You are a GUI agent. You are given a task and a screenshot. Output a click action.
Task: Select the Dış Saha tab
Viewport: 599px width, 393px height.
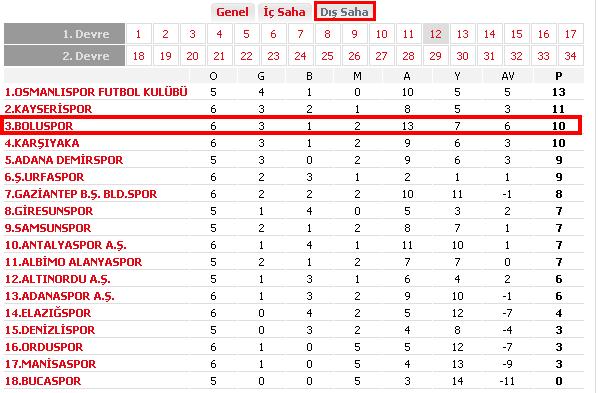coord(345,11)
